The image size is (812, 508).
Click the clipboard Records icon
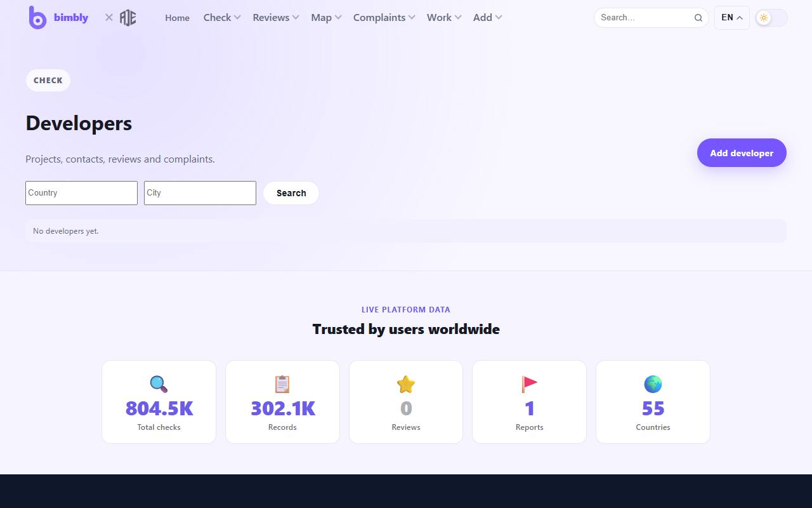[x=282, y=384]
